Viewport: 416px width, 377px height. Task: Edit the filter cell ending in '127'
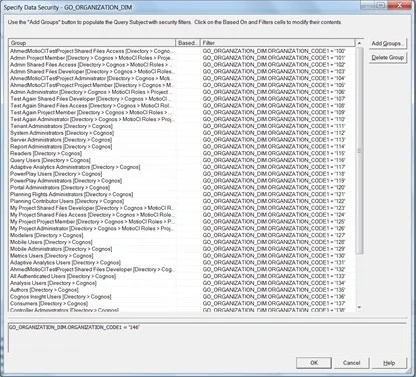coord(278,235)
